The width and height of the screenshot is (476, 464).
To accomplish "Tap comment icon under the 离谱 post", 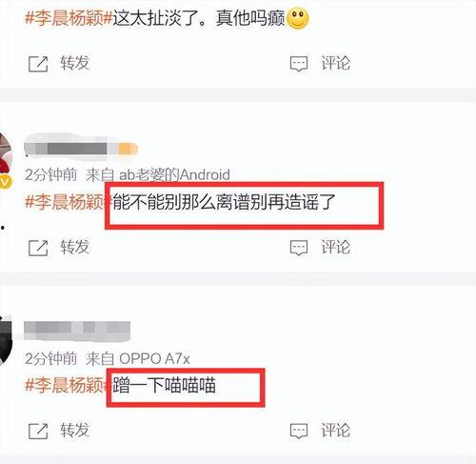I will [x=299, y=248].
